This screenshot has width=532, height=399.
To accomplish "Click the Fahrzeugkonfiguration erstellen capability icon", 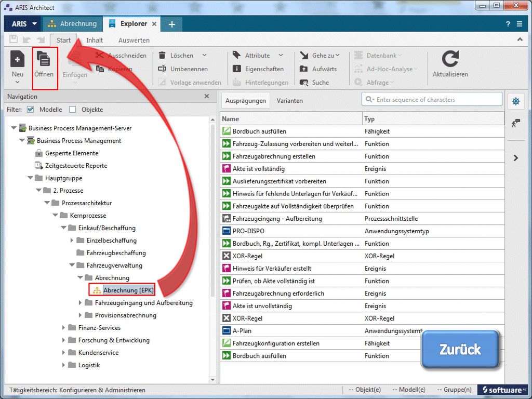I will click(227, 343).
